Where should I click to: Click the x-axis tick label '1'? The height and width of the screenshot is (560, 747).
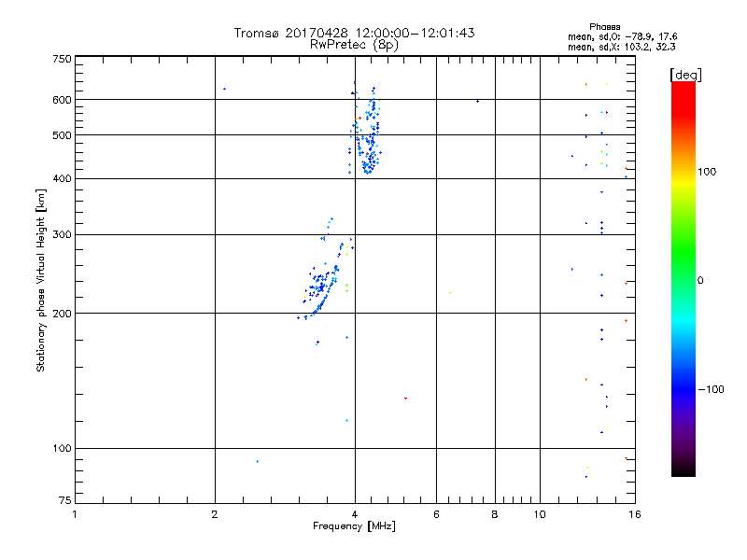pos(75,514)
